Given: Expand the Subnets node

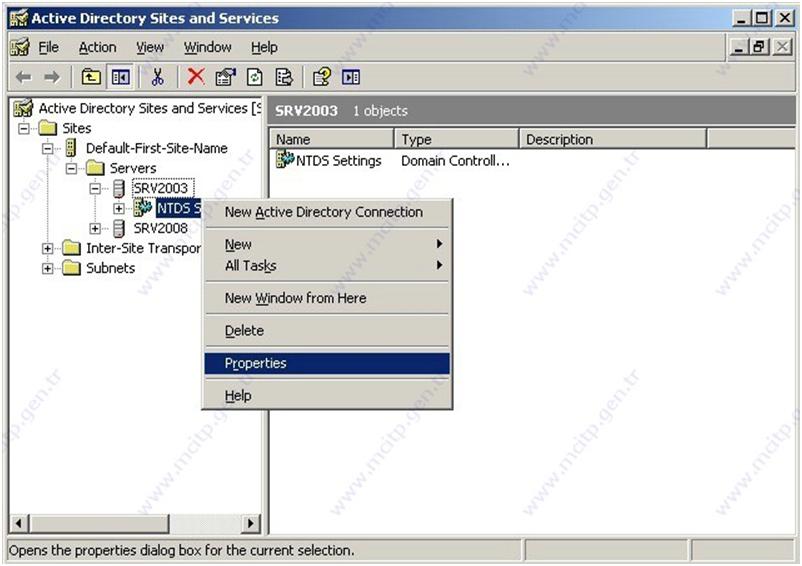Looking at the screenshot, I should tap(48, 268).
